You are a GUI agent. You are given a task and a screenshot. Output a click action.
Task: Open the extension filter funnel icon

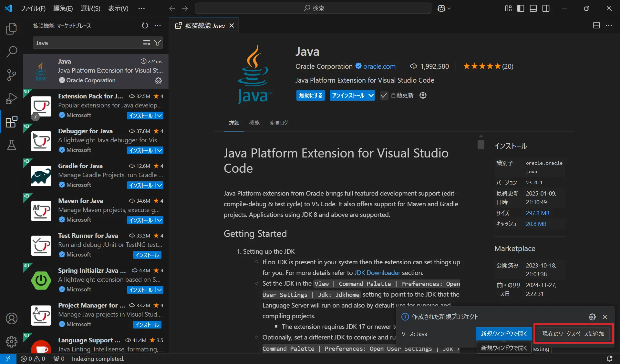click(157, 43)
